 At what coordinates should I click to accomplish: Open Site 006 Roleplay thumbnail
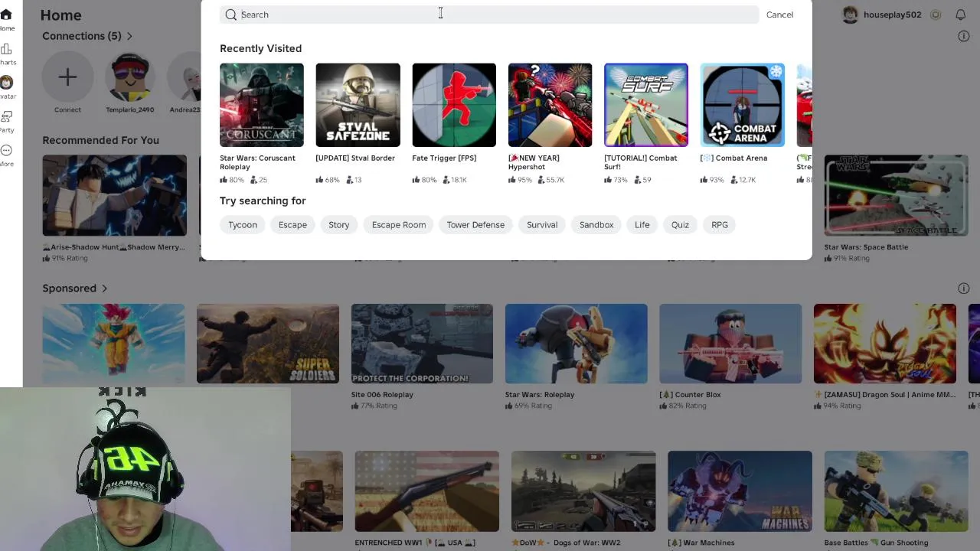[x=422, y=344]
